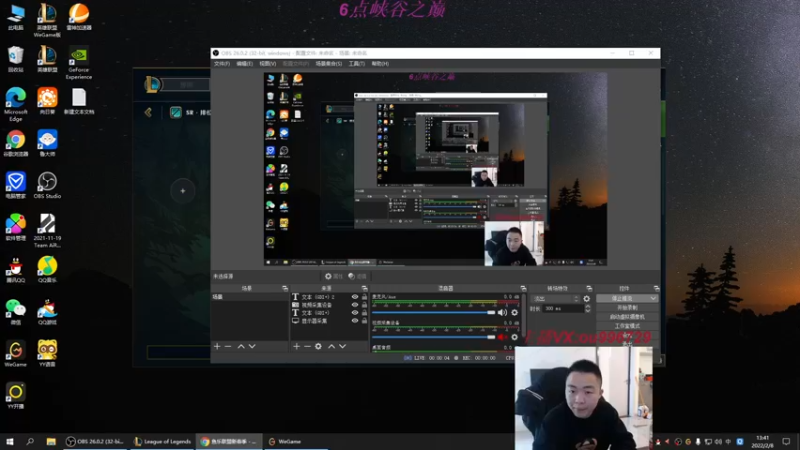Open File Explorer from taskbar
The image size is (800, 450).
click(51, 442)
